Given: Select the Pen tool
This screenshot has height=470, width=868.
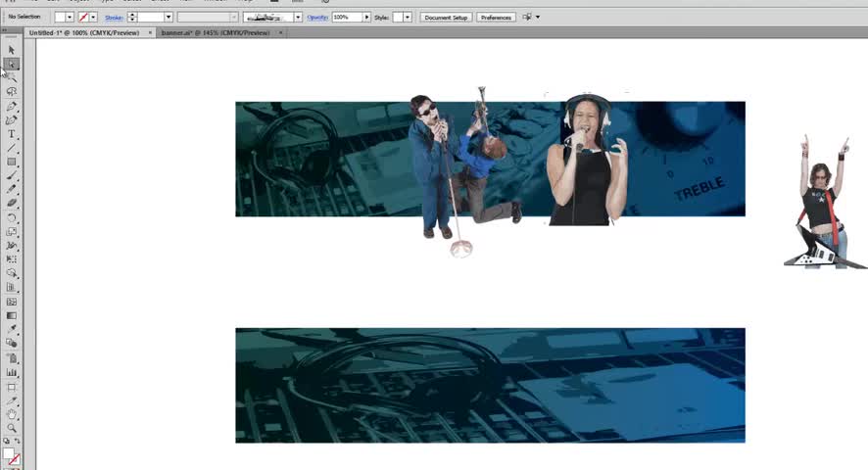Looking at the screenshot, I should tap(12, 107).
